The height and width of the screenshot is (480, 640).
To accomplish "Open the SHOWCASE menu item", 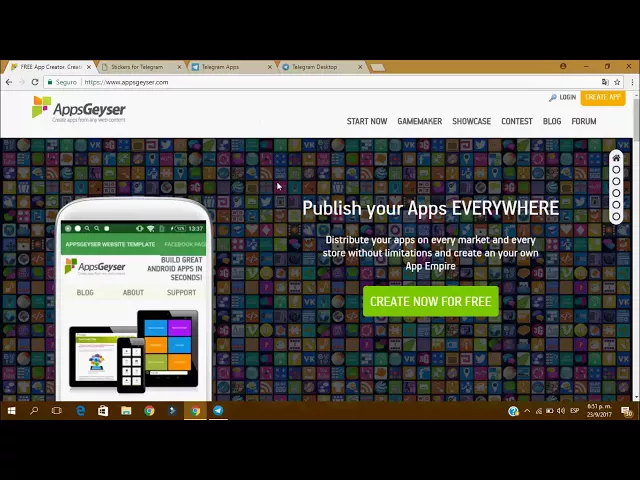I will pos(471,121).
